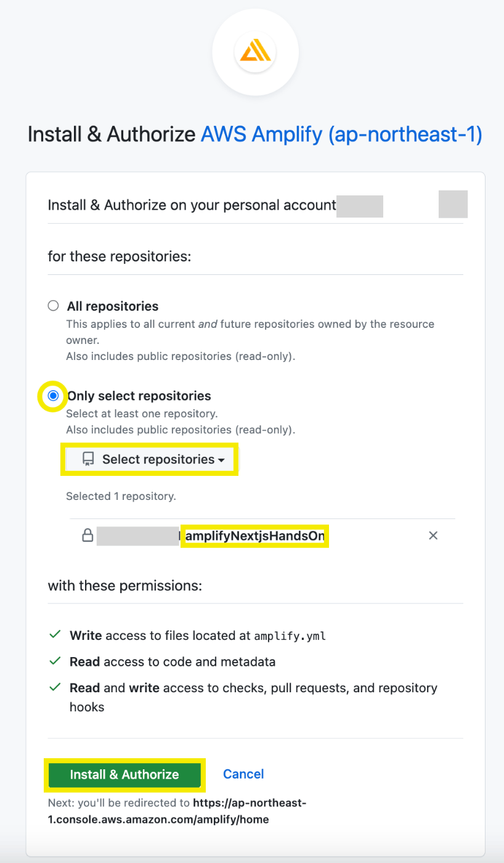
Task: Click the Cancel link
Action: coord(243,774)
